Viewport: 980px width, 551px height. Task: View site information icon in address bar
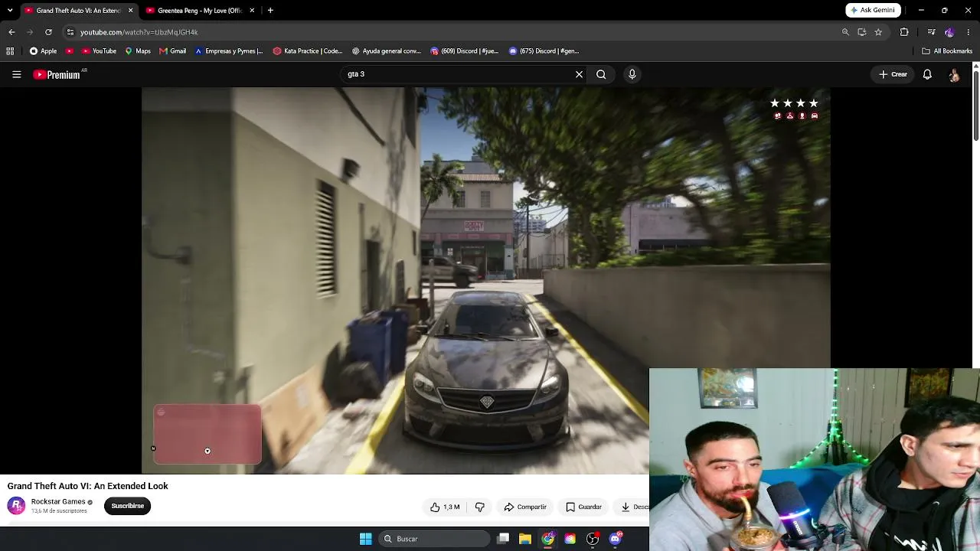[x=70, y=32]
